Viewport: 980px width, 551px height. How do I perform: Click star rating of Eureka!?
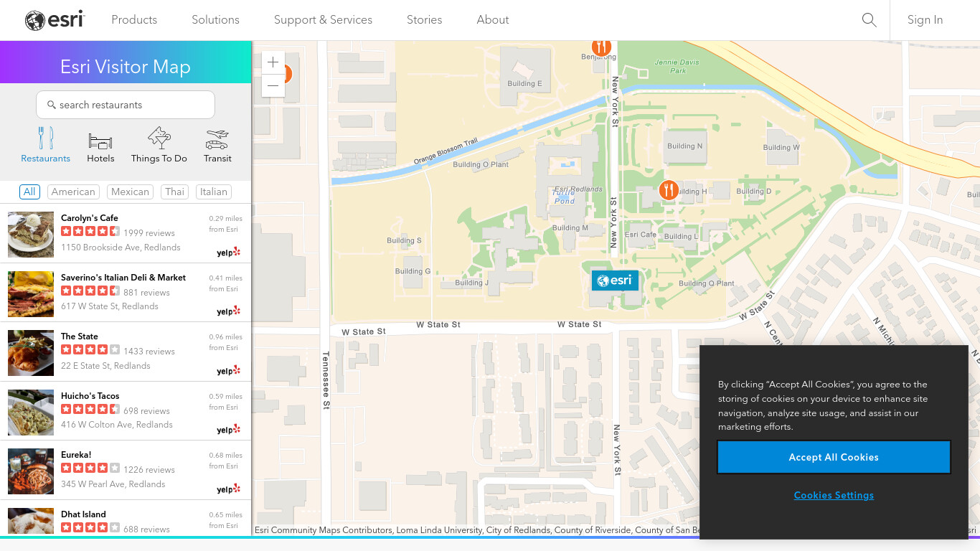click(x=90, y=468)
